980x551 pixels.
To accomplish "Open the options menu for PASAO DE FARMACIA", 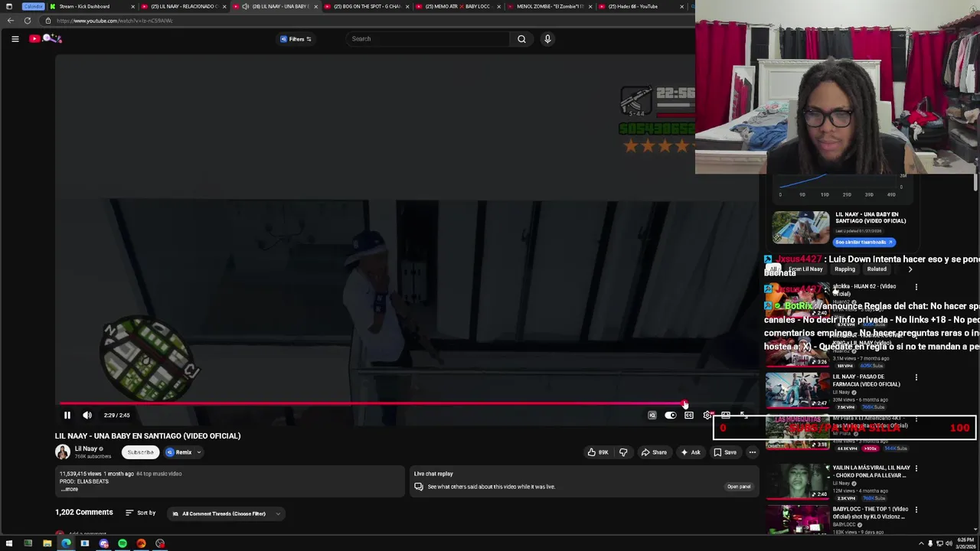I will (x=916, y=377).
